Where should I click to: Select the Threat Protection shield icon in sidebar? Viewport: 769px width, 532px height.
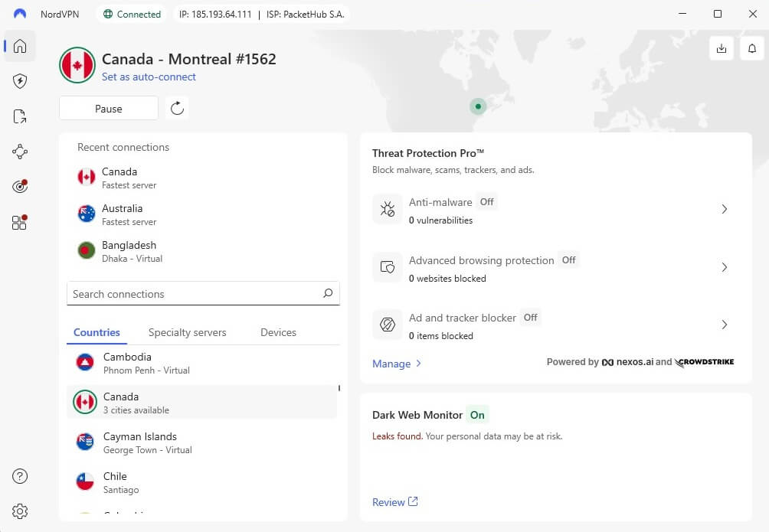[19, 81]
